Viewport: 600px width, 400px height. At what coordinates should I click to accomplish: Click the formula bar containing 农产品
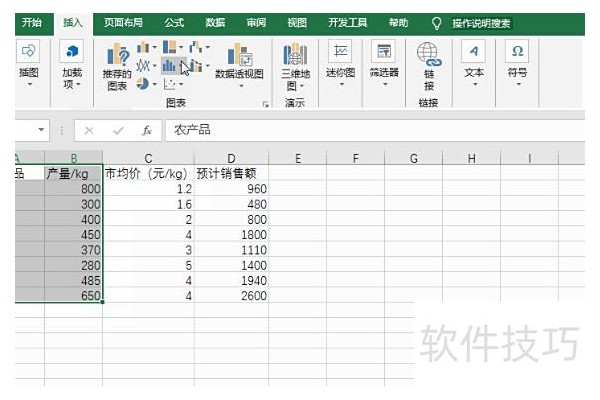pos(375,131)
